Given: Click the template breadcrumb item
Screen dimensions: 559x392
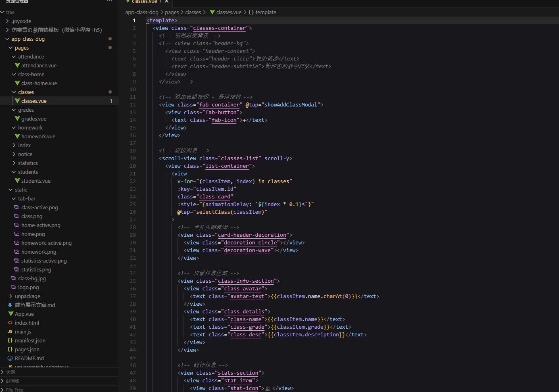Looking at the screenshot, I should (265, 12).
